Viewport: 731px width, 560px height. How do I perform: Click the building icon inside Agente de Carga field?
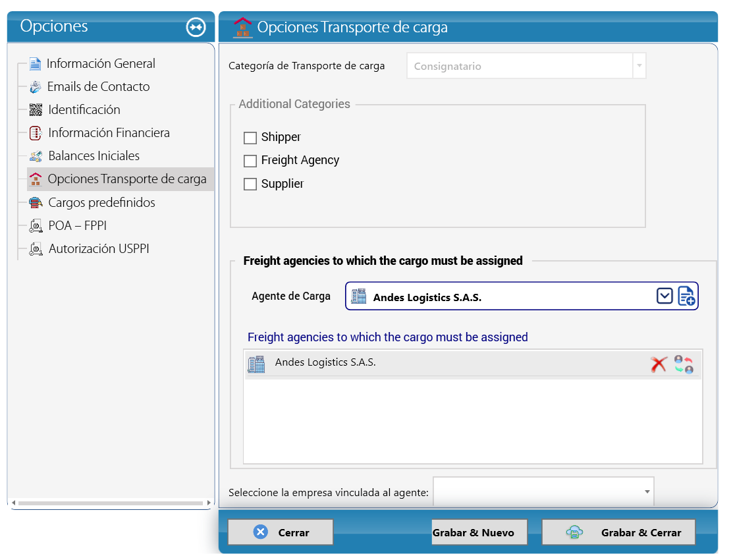(x=358, y=296)
